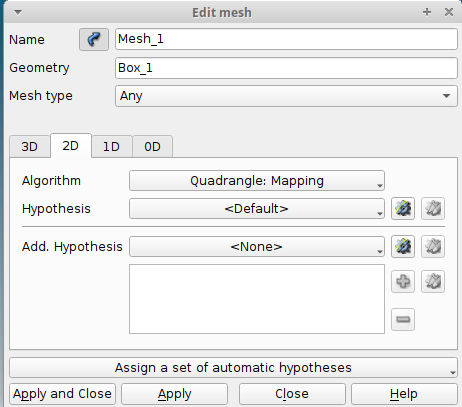Switch to the 1D tab
The height and width of the screenshot is (407, 462).
[x=111, y=147]
